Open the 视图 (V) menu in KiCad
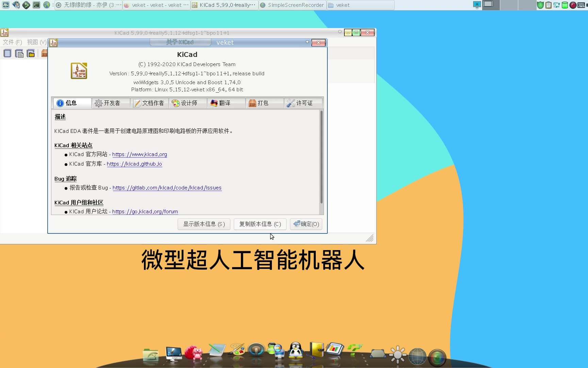Viewport: 588px width, 368px height. [37, 42]
